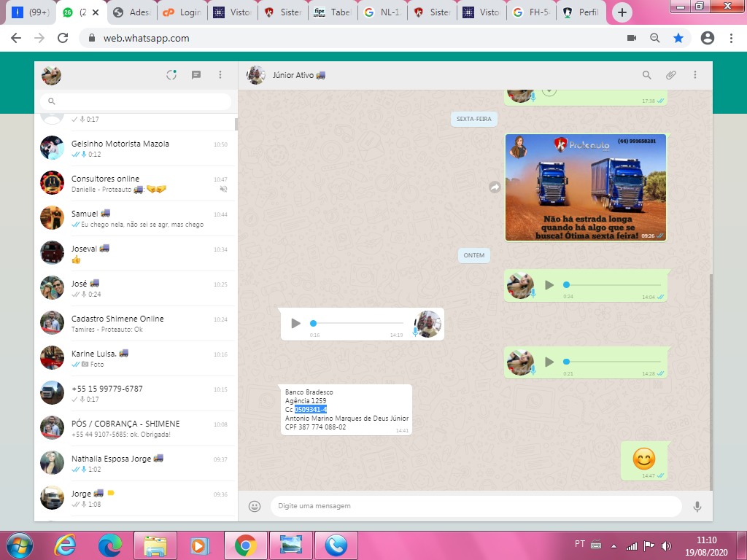Play the sent 0:24 audio message
Image resolution: width=747 pixels, height=560 pixels.
[x=549, y=285]
